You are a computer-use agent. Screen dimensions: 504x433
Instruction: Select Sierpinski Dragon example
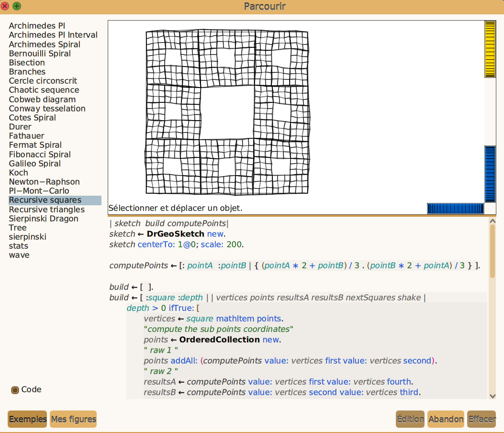coord(44,219)
